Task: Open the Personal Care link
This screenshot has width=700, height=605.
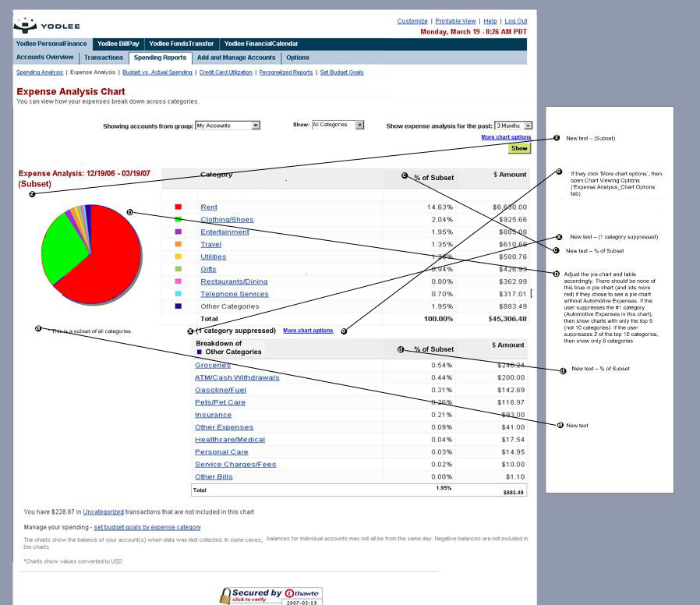Action: [221, 452]
